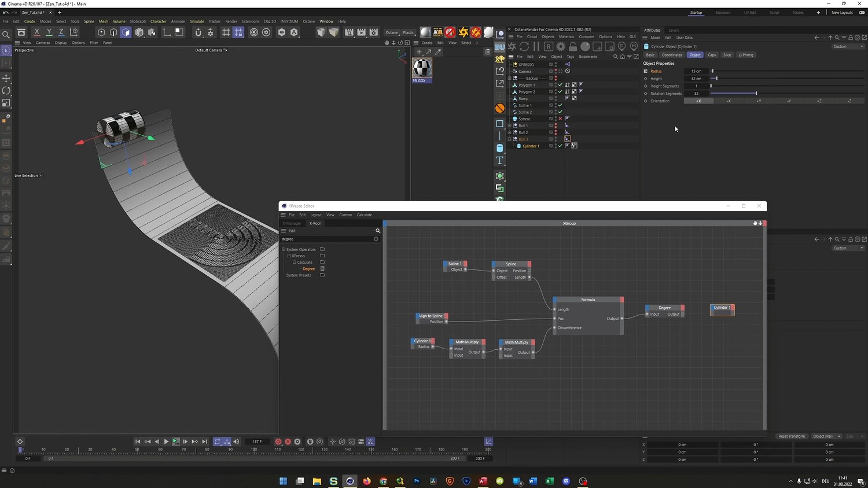
Task: Click the search icon in X-Pool panel
Action: click(x=378, y=231)
